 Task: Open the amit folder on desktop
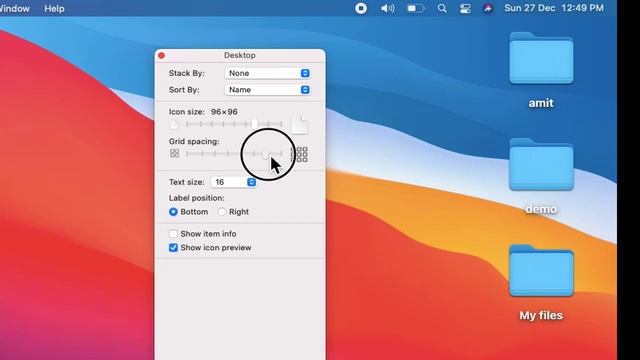pyautogui.click(x=541, y=58)
